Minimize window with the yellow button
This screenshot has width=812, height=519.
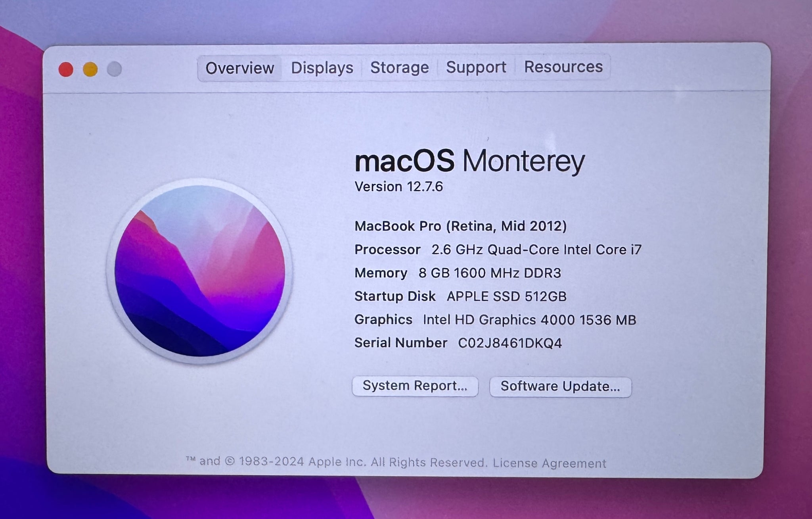pyautogui.click(x=90, y=69)
